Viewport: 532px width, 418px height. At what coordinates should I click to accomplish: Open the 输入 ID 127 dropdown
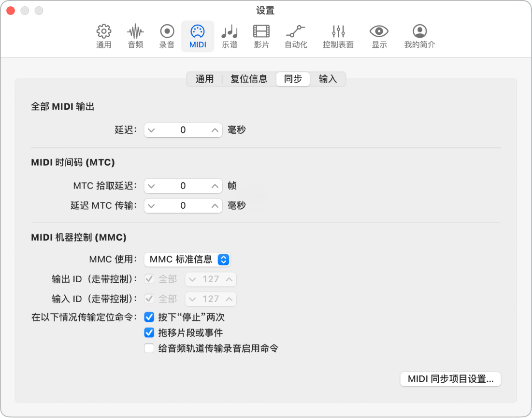pos(211,299)
